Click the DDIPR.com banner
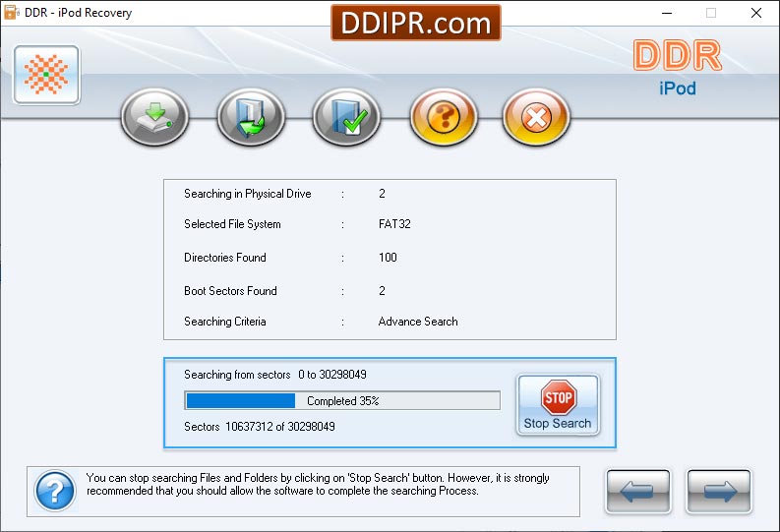This screenshot has height=532, width=780. [416, 23]
